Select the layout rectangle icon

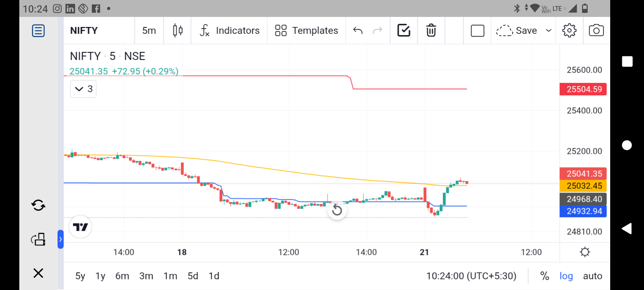tap(477, 31)
